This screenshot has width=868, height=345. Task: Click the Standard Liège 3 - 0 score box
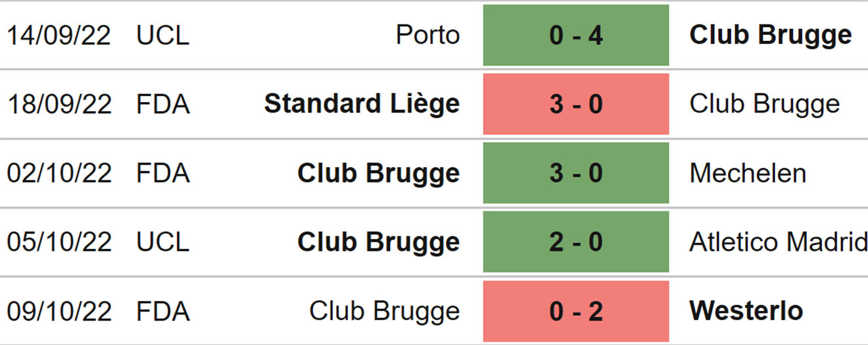click(x=576, y=104)
